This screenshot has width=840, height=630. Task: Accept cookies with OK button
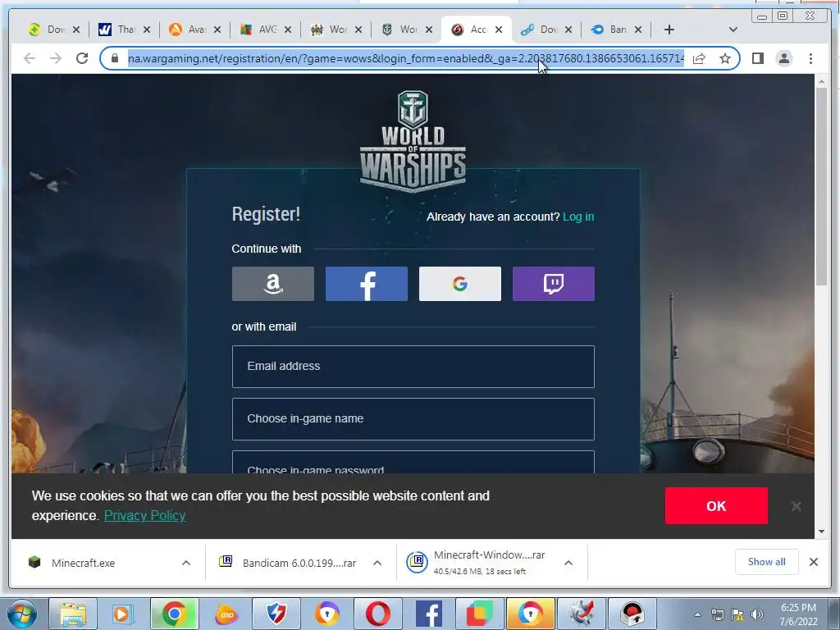716,505
